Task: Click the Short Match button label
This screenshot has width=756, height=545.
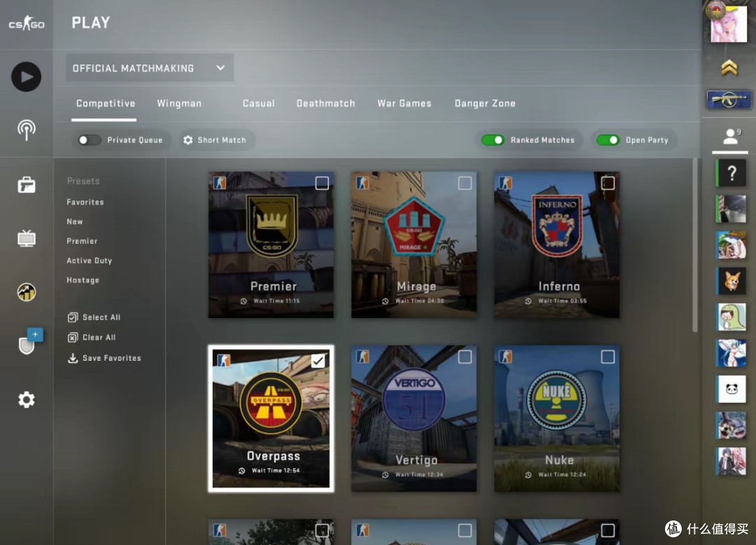Action: pyautogui.click(x=222, y=140)
